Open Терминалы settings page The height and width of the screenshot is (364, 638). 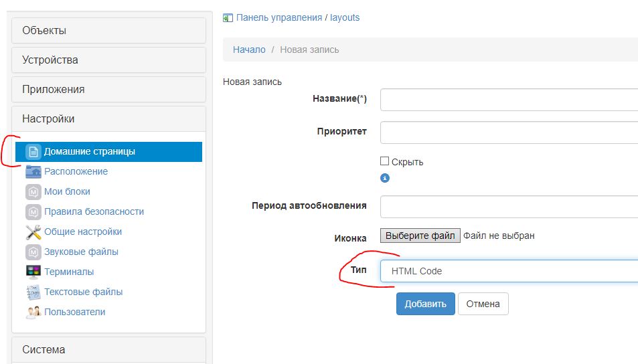(x=69, y=272)
